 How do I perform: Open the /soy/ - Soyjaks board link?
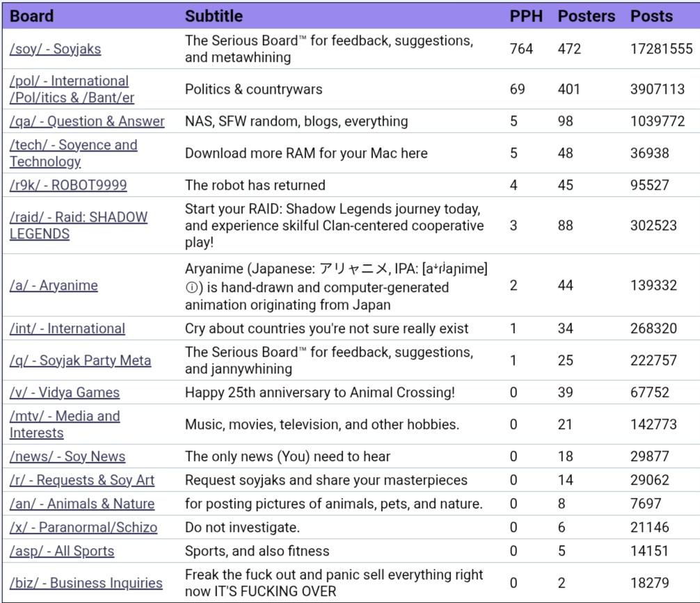(x=56, y=49)
